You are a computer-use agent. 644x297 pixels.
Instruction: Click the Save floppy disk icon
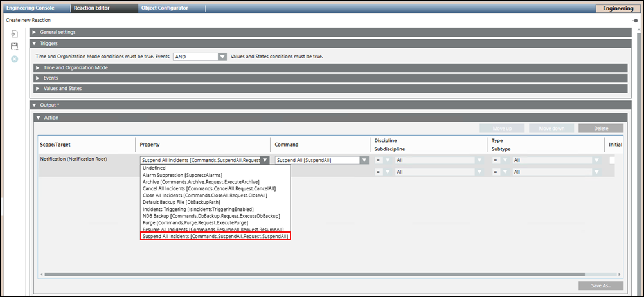point(14,46)
